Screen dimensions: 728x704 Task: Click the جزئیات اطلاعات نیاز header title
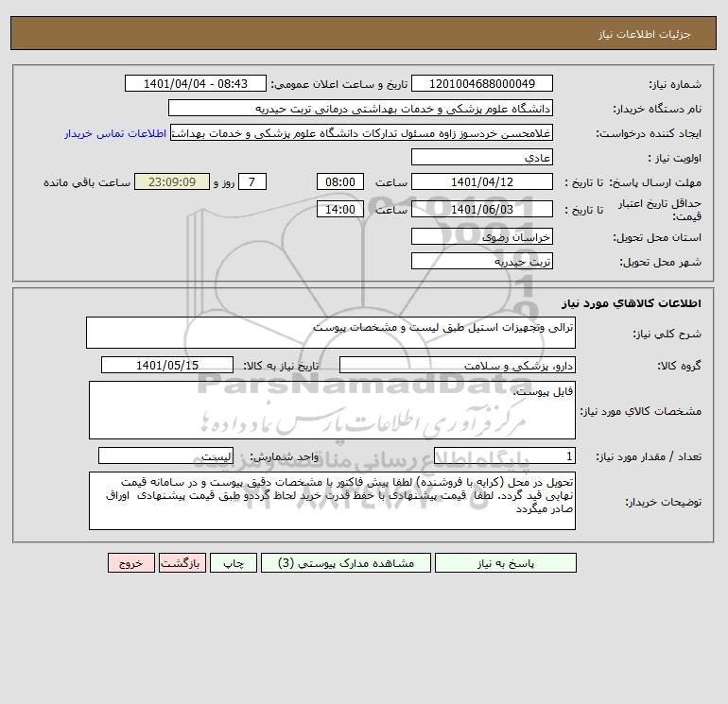coord(645,34)
